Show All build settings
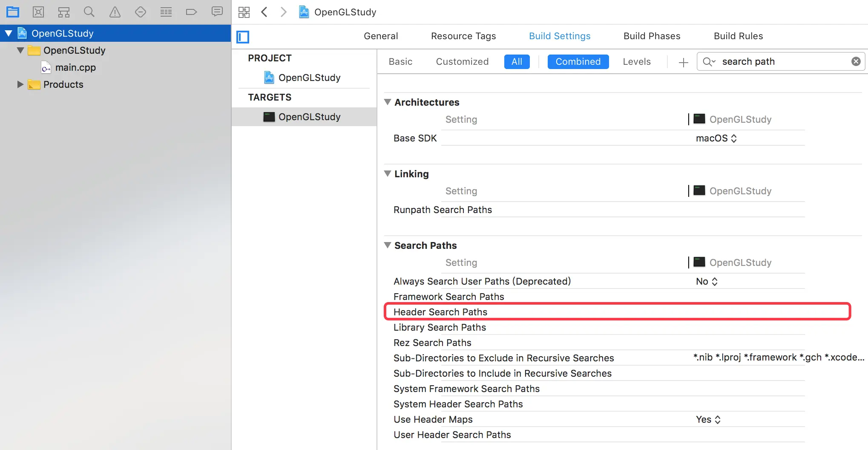 [517, 62]
